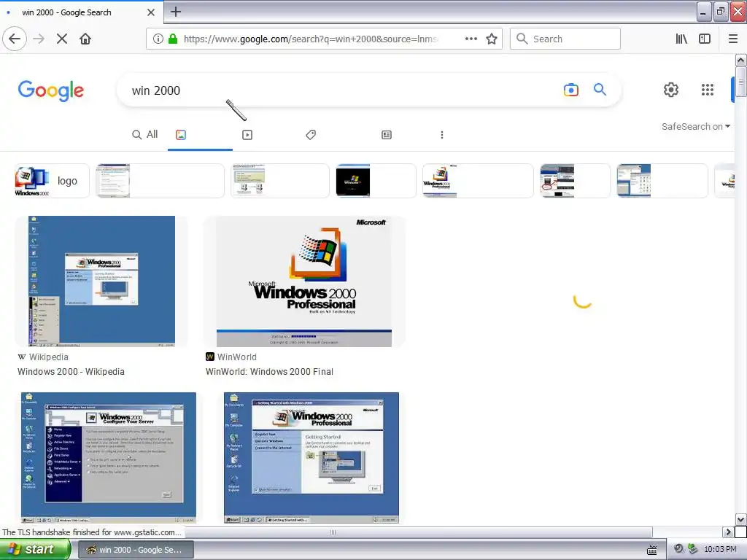Click the vertical scrollbar up arrow
747x560 pixels.
pyautogui.click(x=740, y=60)
